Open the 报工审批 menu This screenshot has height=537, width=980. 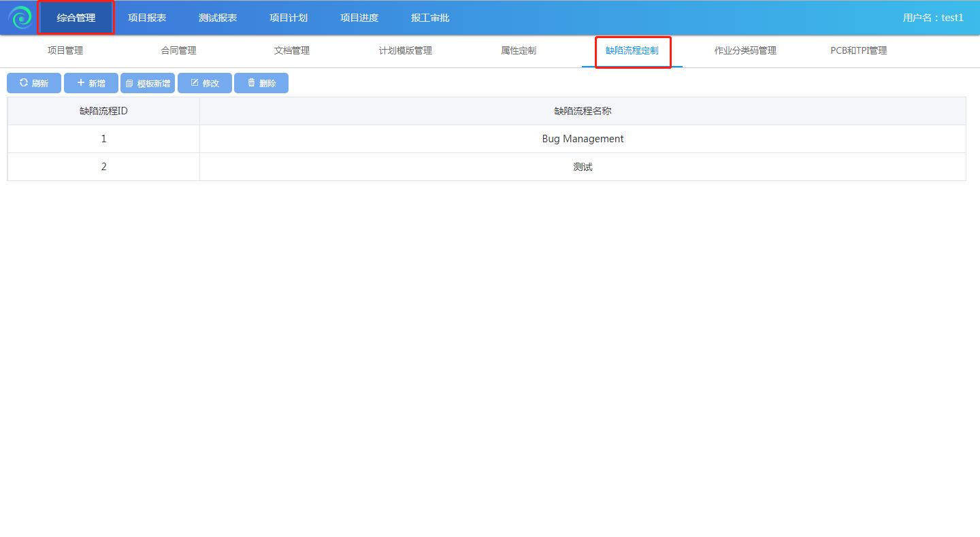point(430,18)
